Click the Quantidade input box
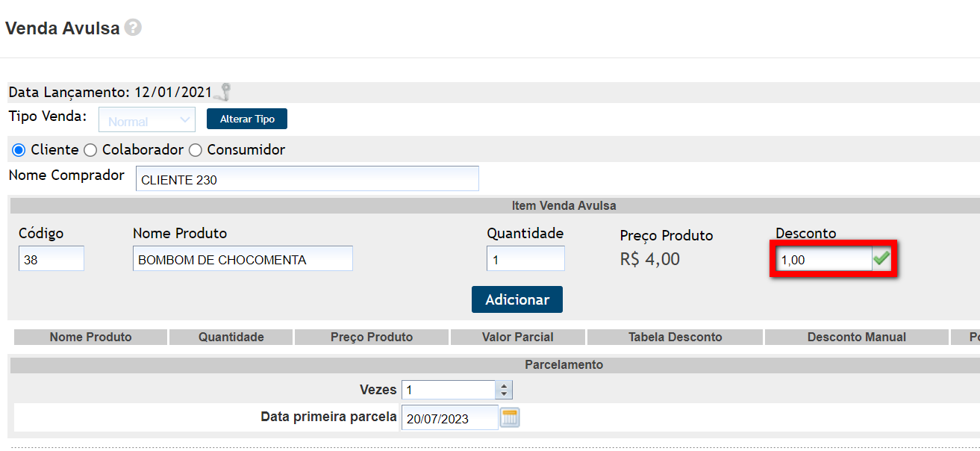This screenshot has height=451, width=980. pos(525,259)
